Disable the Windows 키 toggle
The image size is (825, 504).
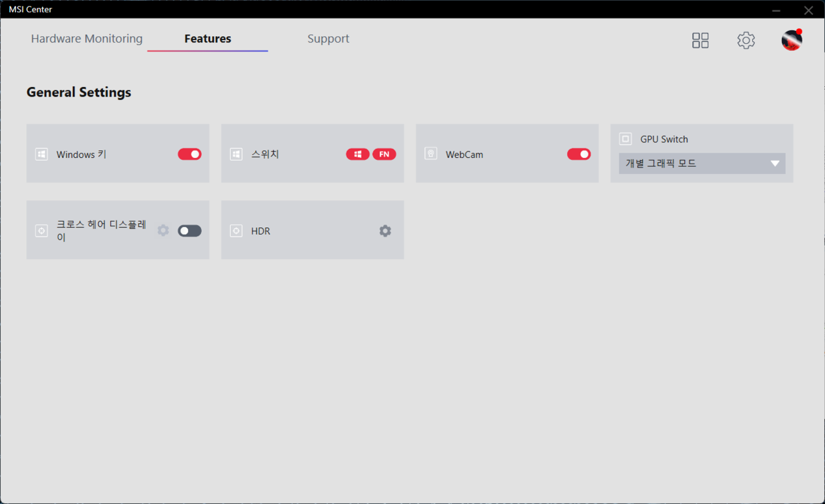[189, 155]
